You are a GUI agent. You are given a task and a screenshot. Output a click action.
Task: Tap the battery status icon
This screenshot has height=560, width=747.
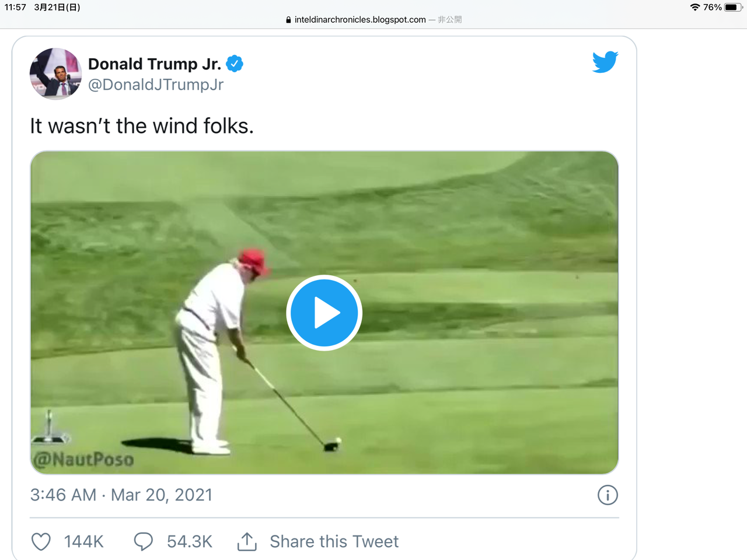point(732,8)
